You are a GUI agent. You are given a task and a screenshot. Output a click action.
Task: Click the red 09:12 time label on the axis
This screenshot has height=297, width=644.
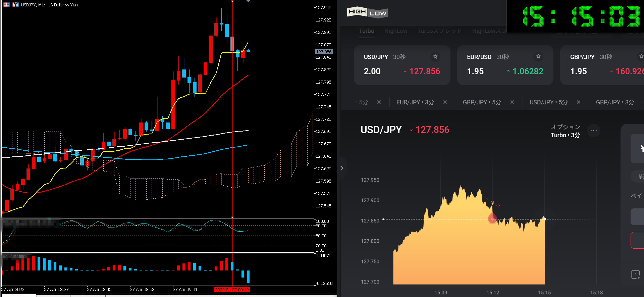pos(232,289)
